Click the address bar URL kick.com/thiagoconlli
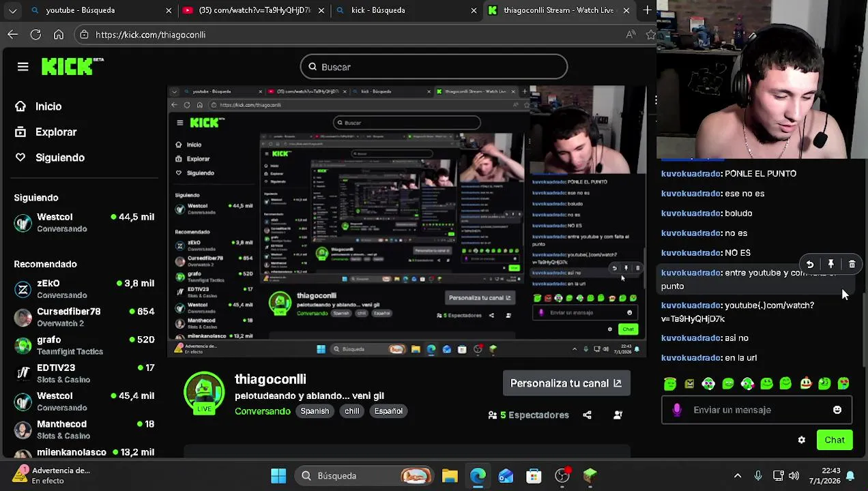 [150, 35]
